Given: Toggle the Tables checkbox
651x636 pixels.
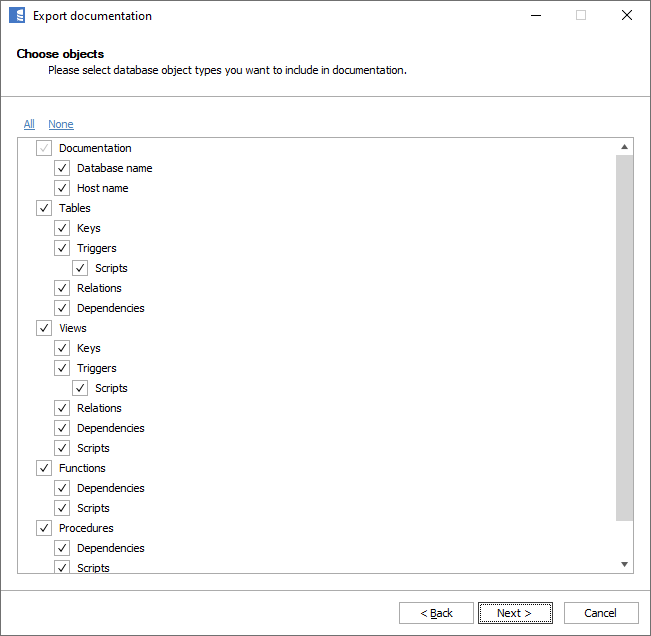Looking at the screenshot, I should 44,208.
